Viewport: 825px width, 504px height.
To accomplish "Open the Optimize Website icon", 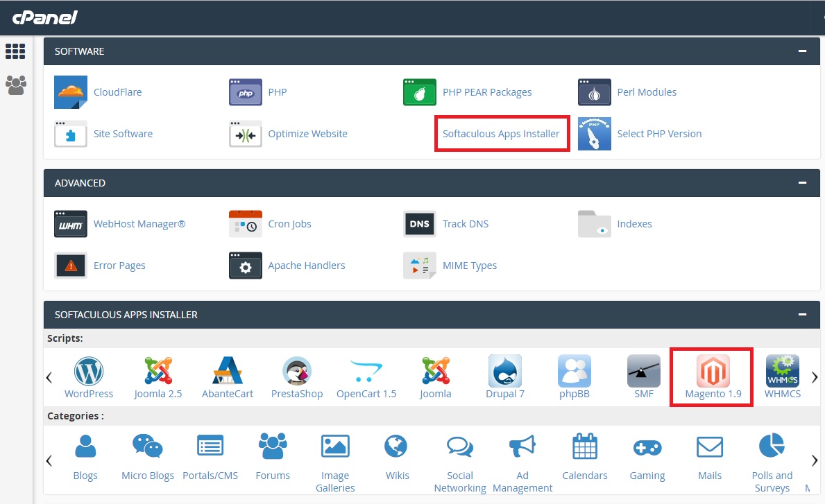I will 245,134.
